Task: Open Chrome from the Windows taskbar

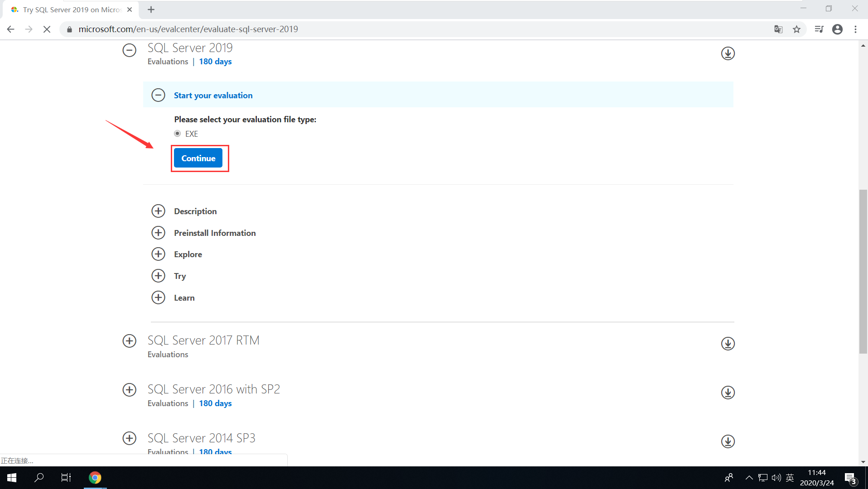Action: point(95,477)
